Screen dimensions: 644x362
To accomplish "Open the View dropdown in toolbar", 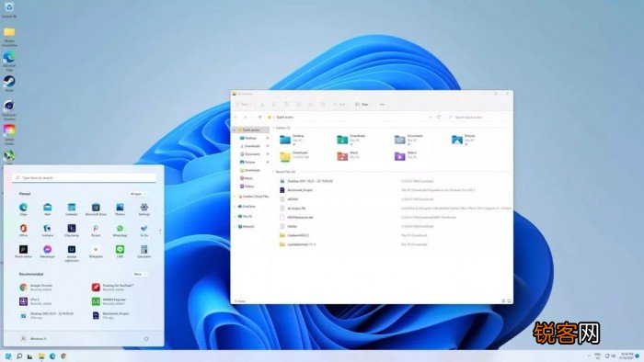I will [x=362, y=105].
